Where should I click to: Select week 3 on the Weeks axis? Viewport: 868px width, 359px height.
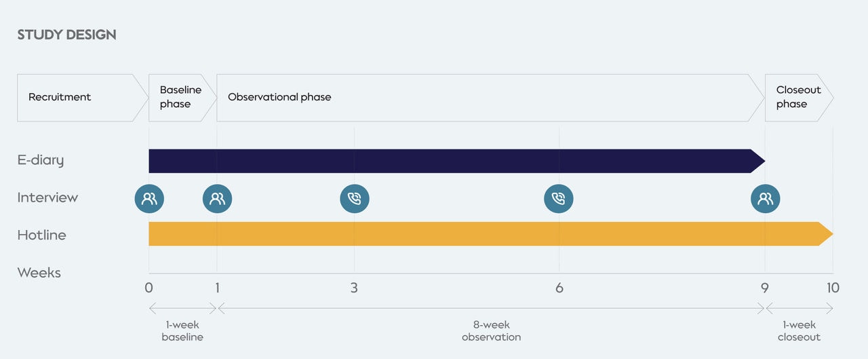point(354,288)
